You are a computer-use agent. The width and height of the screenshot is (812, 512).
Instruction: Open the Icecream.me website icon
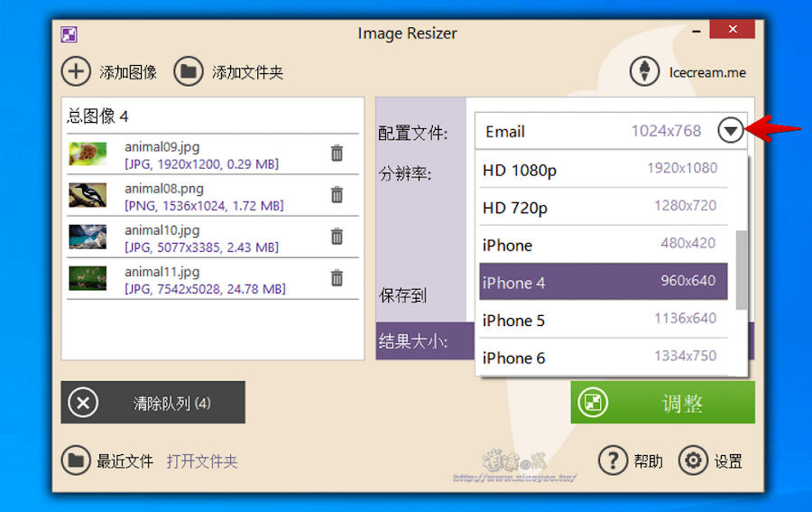click(644, 71)
